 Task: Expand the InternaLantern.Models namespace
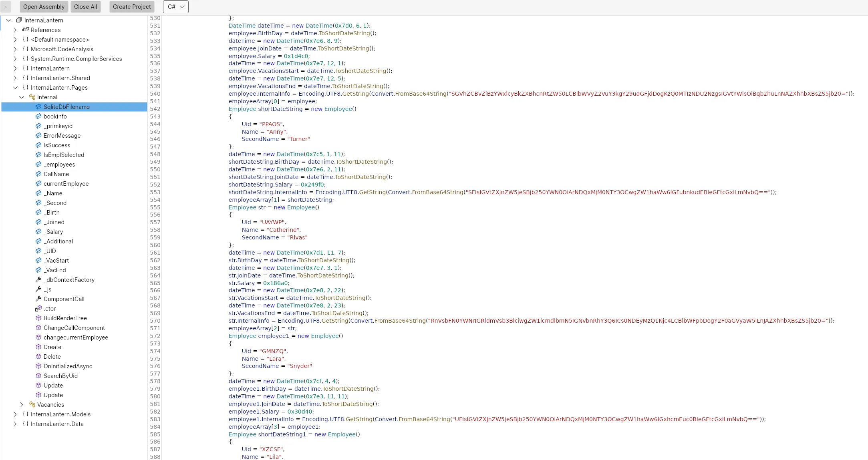pyautogui.click(x=15, y=414)
